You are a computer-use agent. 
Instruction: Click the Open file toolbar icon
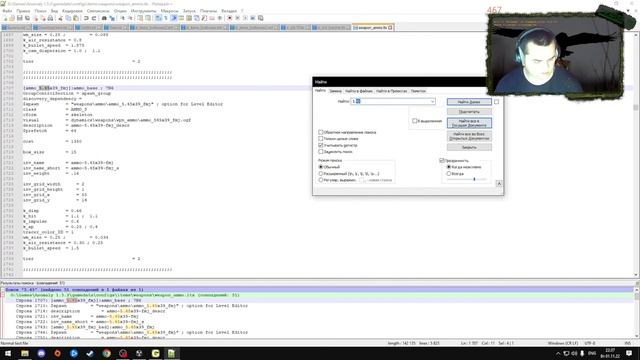(x=12, y=18)
